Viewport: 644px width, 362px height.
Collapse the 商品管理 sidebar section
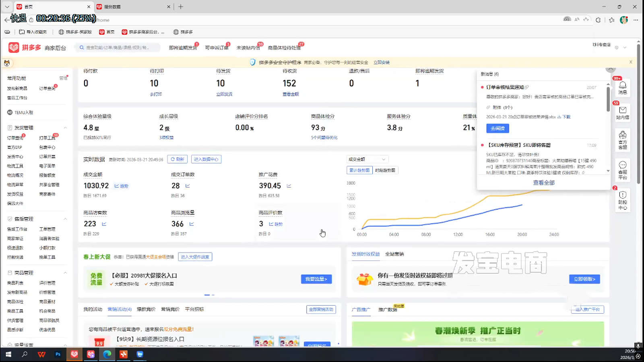[65, 273]
